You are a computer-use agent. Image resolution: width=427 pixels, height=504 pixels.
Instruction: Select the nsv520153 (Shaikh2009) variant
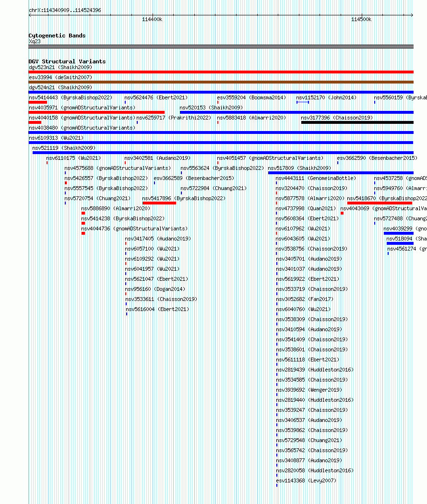tap(211, 108)
